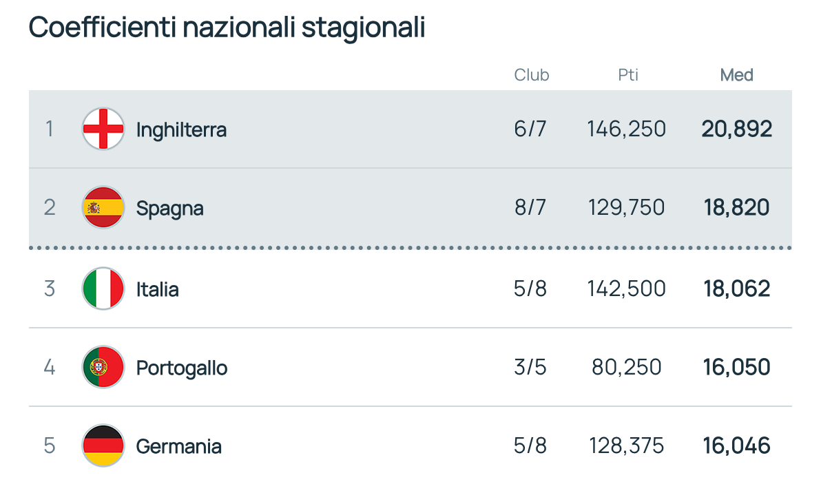Screen dimensions: 821x504
Task: Click rank number 3 in the table
Action: point(50,288)
